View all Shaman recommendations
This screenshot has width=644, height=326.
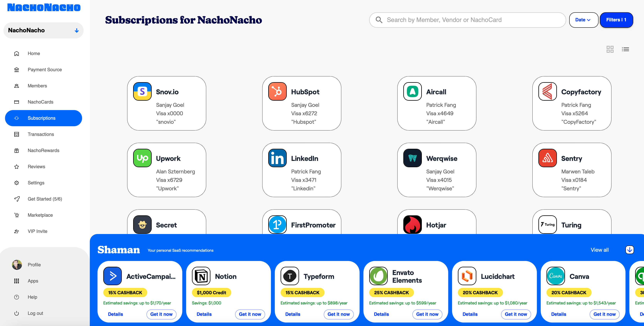click(x=599, y=250)
